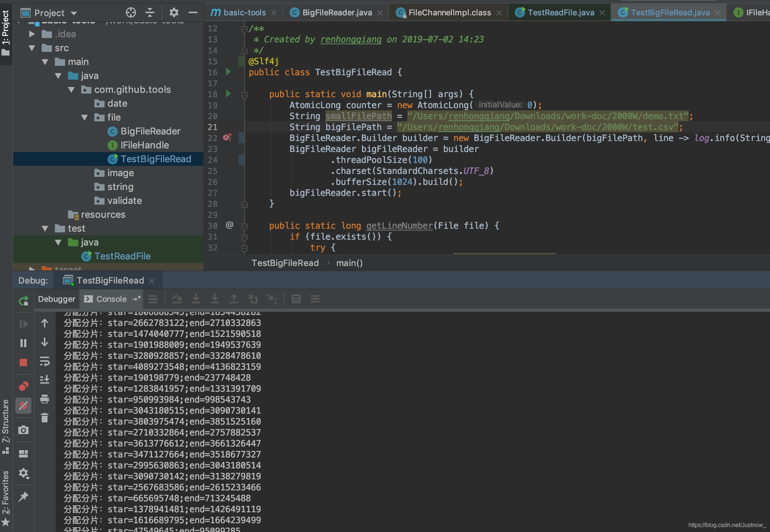770x532 pixels.
Task: Collapse the com.github.tools package
Action: 71,90
